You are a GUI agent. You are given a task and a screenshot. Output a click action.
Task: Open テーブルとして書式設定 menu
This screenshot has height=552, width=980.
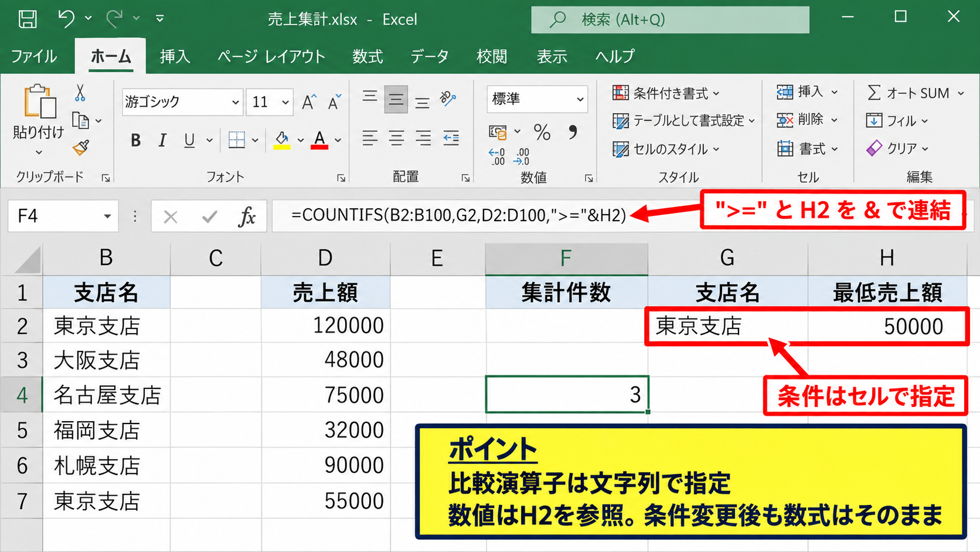click(684, 120)
